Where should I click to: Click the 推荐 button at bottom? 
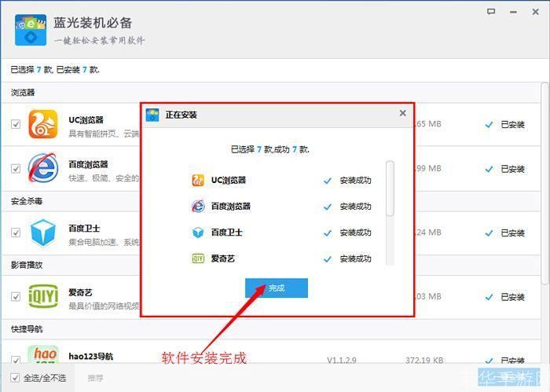coord(95,378)
